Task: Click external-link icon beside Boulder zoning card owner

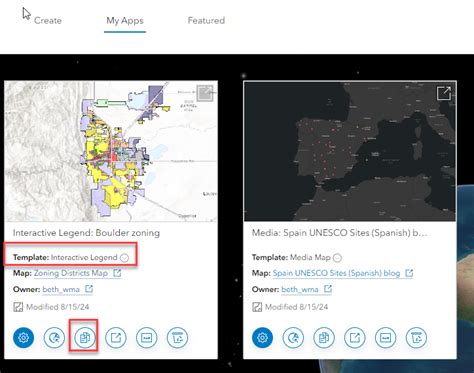Action: pos(89,289)
